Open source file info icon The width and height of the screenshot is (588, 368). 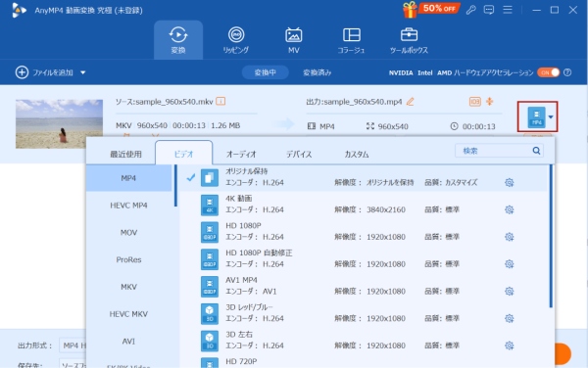click(220, 101)
